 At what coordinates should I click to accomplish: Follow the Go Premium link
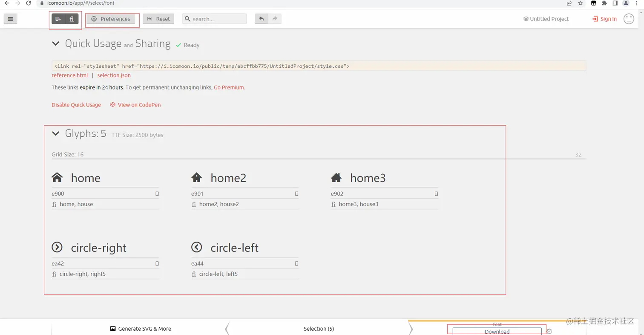coord(229,87)
